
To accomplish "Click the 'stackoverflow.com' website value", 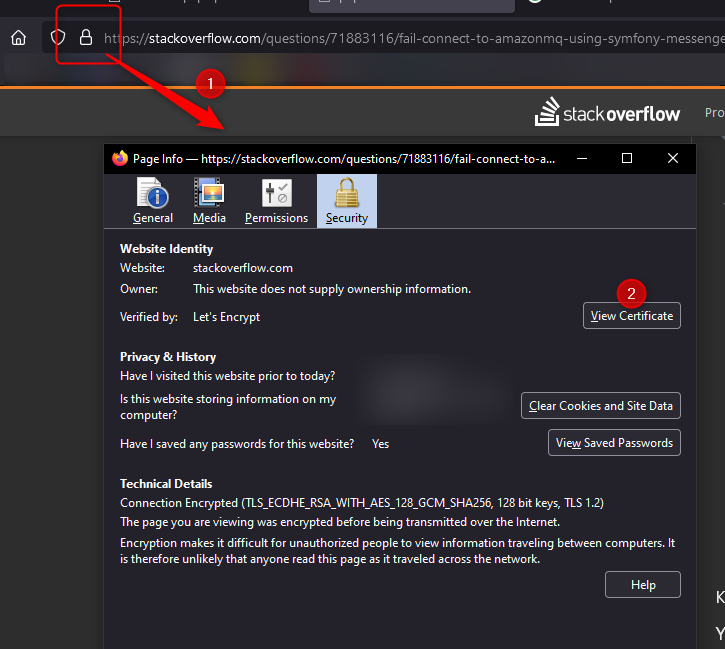I will coord(243,268).
